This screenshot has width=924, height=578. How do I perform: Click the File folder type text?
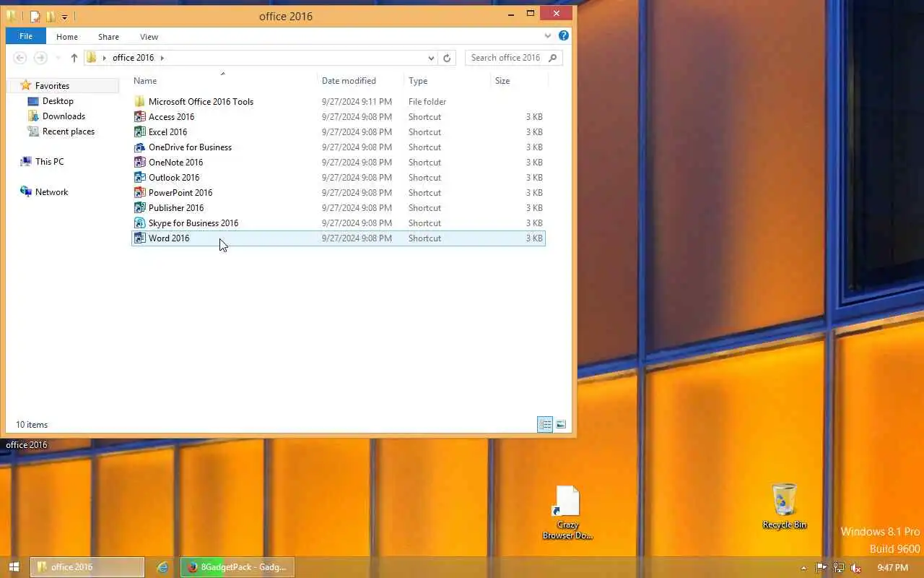pyautogui.click(x=427, y=102)
